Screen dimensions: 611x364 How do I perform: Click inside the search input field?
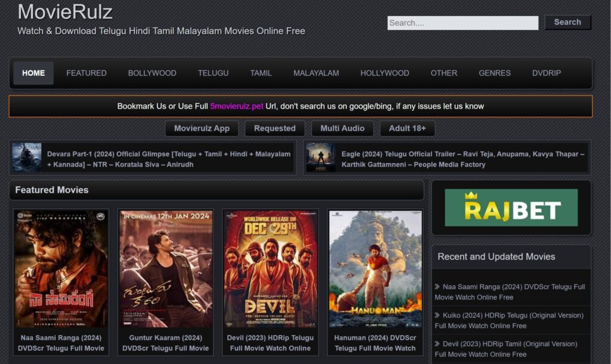click(462, 22)
